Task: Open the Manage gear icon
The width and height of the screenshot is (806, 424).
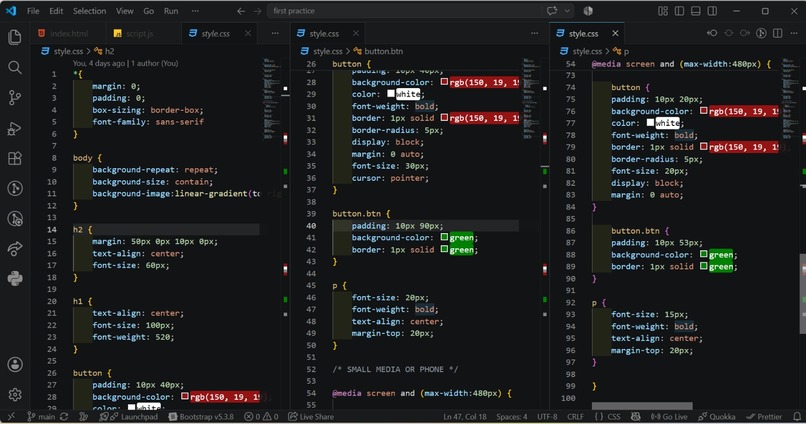Action: click(x=14, y=395)
